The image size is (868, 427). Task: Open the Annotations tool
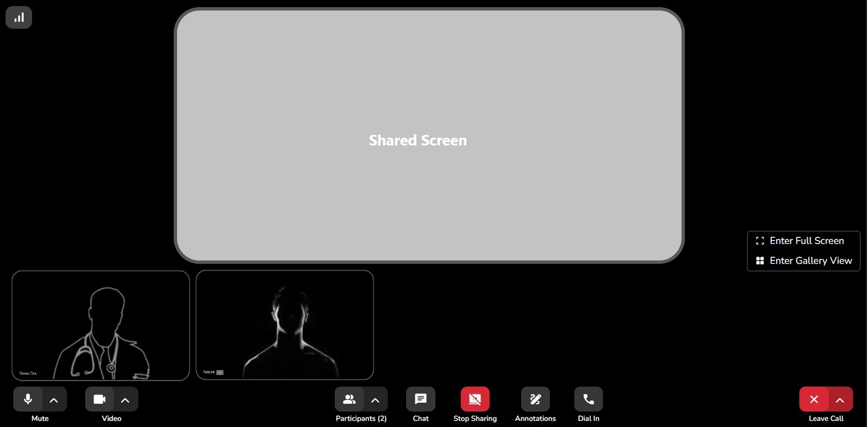(x=535, y=399)
